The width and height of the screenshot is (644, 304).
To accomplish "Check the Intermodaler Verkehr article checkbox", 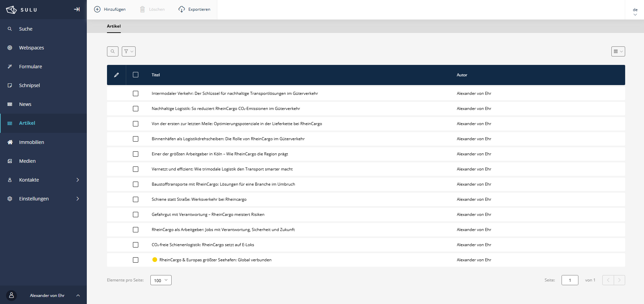I will 136,93.
